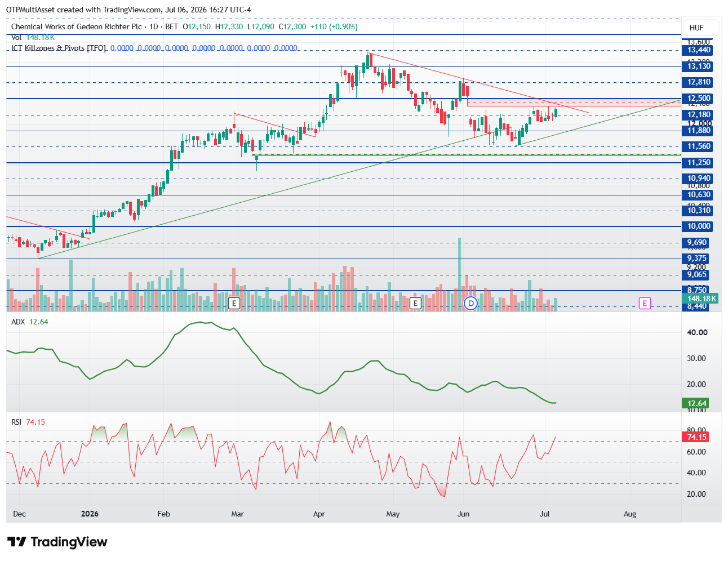Click the red 74.15 RSI value label
Screen dimensions: 728x561
(x=696, y=437)
